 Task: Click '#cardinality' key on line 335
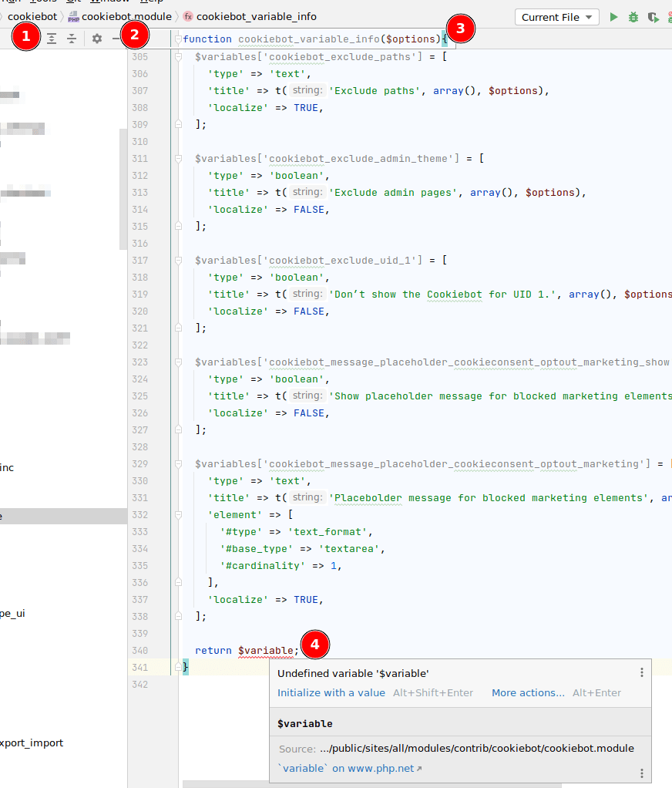click(x=263, y=565)
